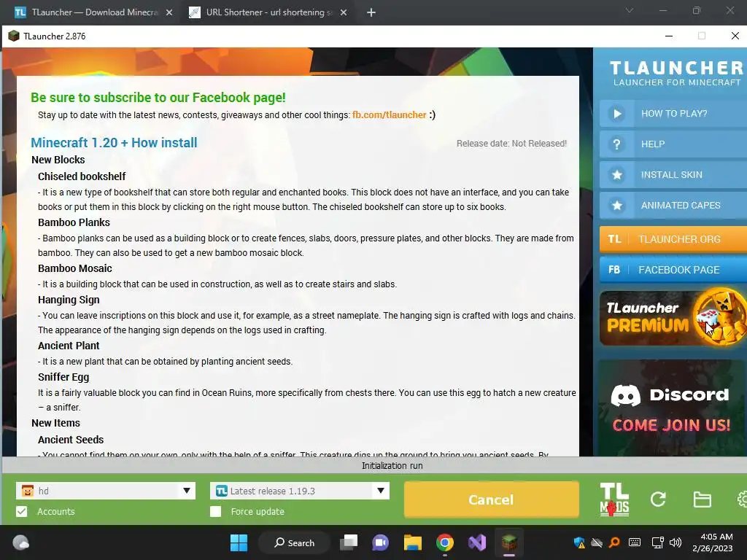Viewport: 747px width, 560px height.
Task: Click the refresh arrow icon
Action: pos(658,499)
